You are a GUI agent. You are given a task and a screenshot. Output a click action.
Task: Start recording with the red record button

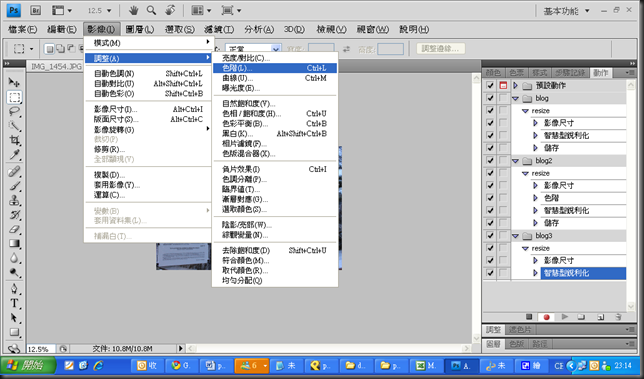coord(547,317)
